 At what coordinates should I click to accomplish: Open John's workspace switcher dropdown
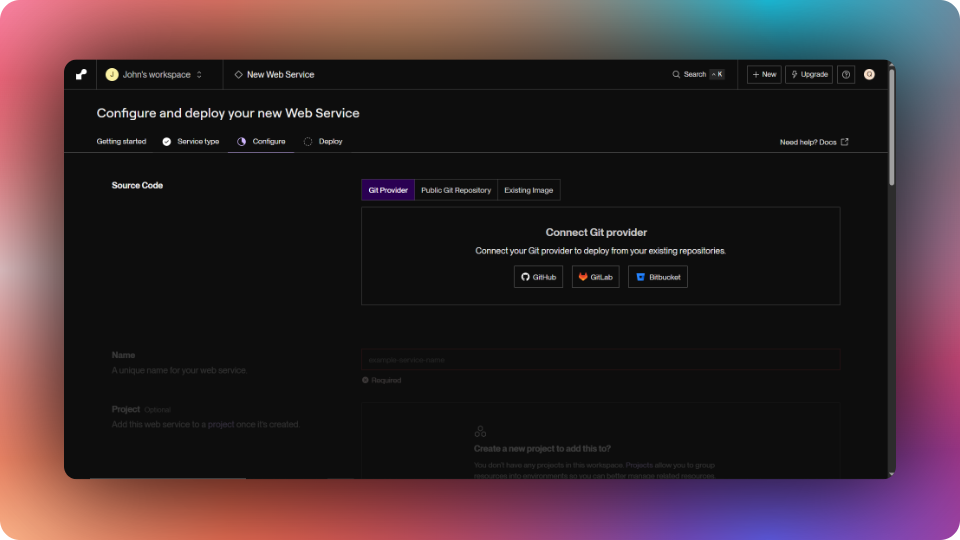(154, 75)
